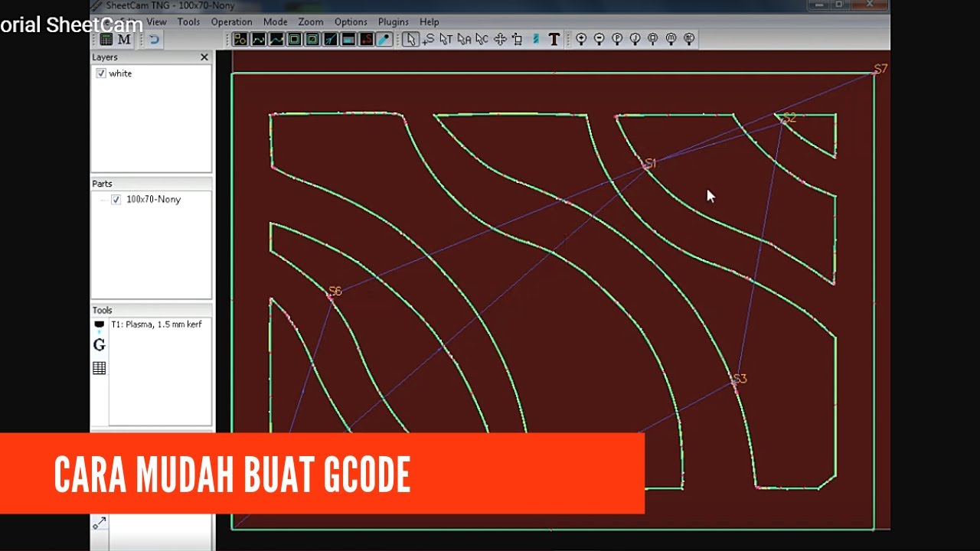
Task: Open the View menu
Action: click(x=156, y=21)
